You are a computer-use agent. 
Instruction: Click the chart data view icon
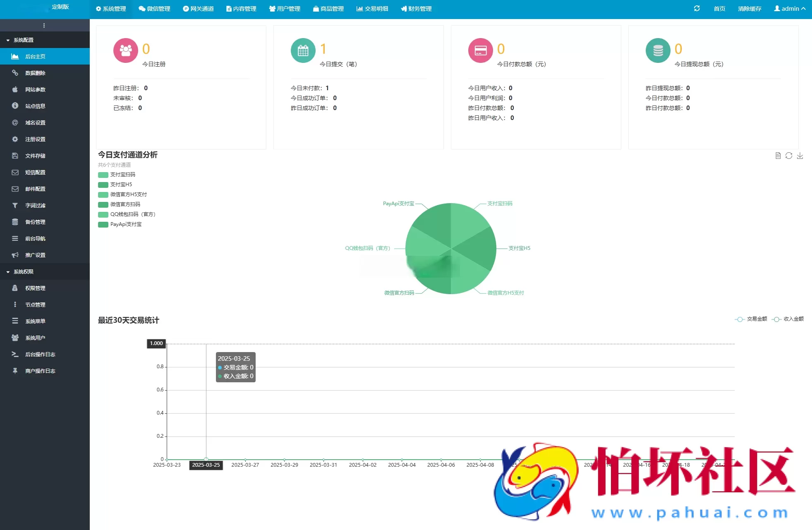point(778,156)
